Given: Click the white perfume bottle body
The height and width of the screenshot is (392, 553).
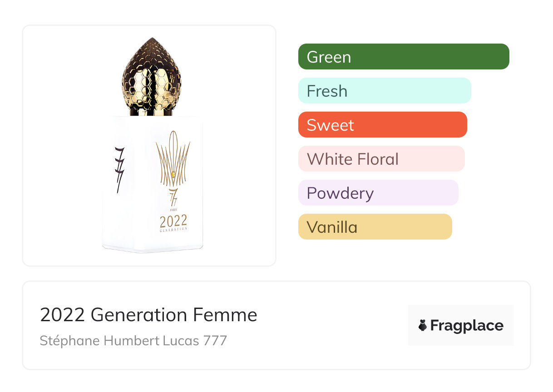Looking at the screenshot, I should 136,213.
